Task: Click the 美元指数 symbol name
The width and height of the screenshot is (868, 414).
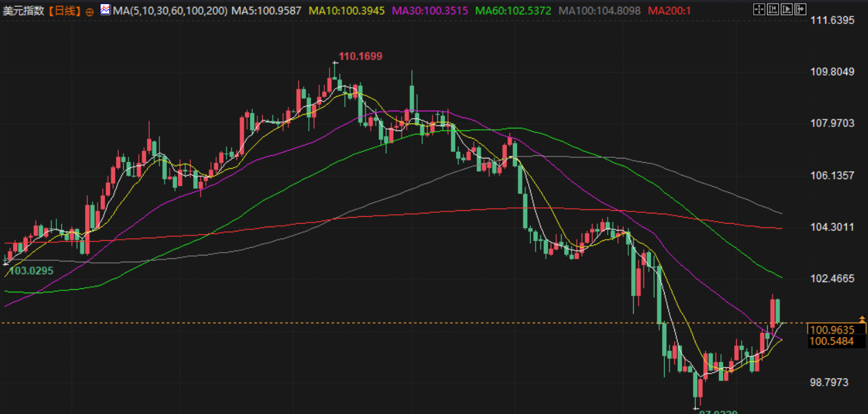Action: click(x=24, y=11)
